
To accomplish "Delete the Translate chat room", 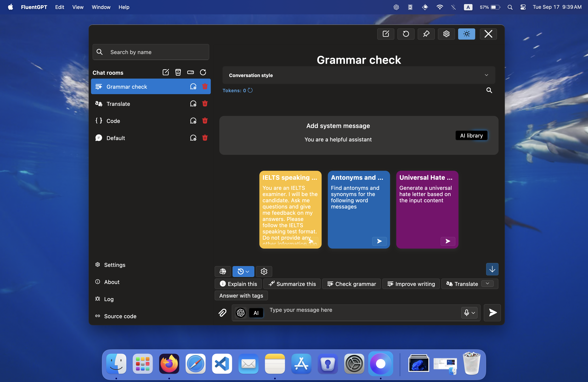I will tap(205, 103).
